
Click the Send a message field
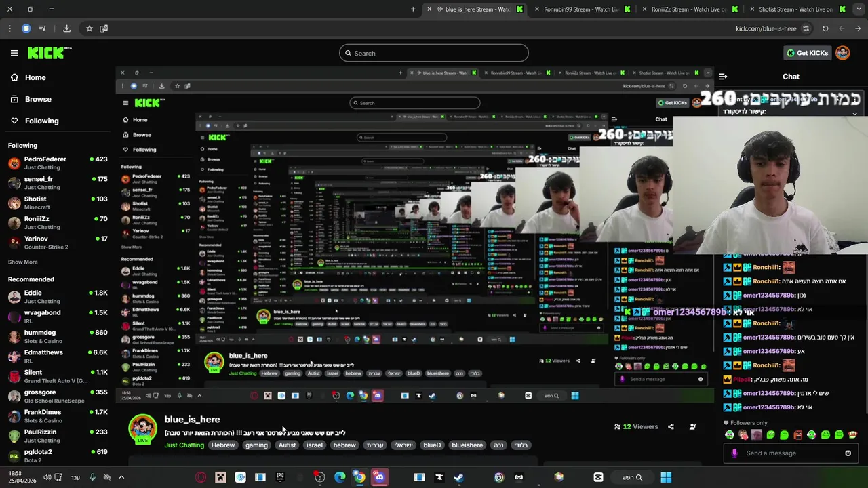click(790, 453)
